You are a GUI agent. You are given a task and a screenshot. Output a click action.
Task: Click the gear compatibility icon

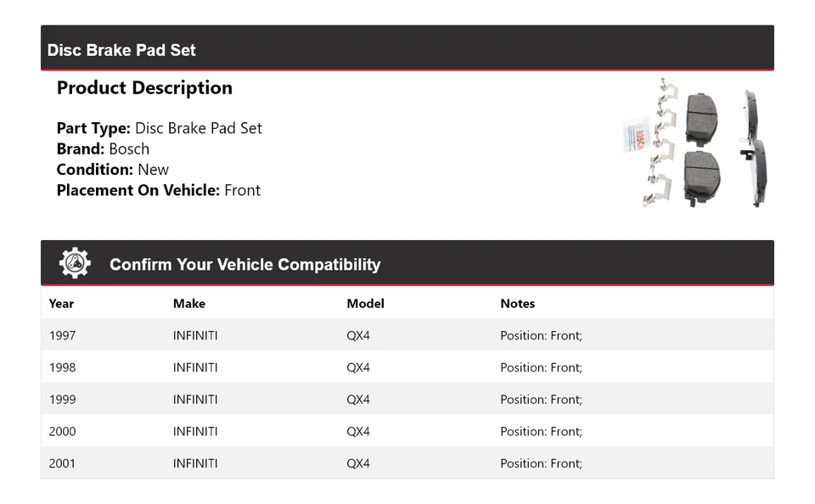75,263
